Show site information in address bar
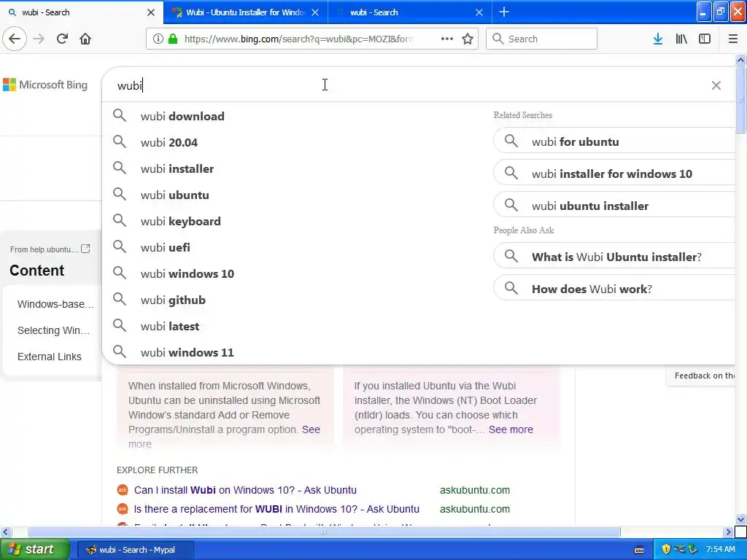This screenshot has height=560, width=747. pos(158,39)
